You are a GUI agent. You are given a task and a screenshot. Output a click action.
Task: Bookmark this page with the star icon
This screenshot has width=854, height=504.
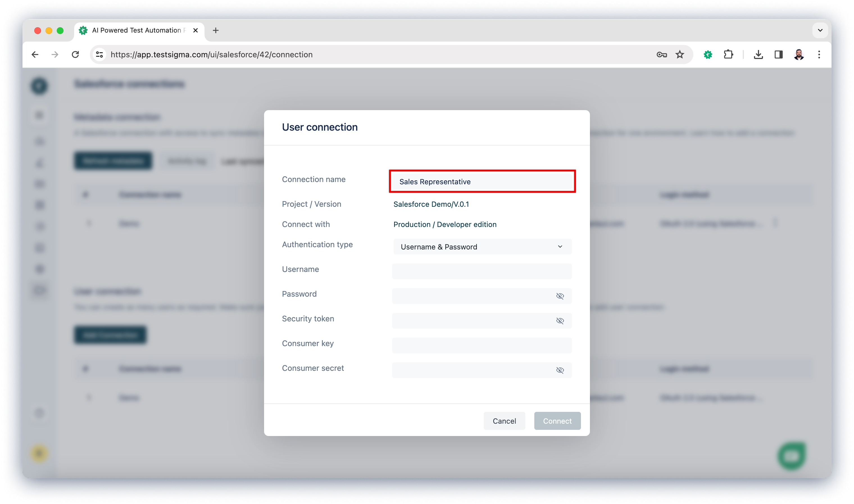point(680,54)
